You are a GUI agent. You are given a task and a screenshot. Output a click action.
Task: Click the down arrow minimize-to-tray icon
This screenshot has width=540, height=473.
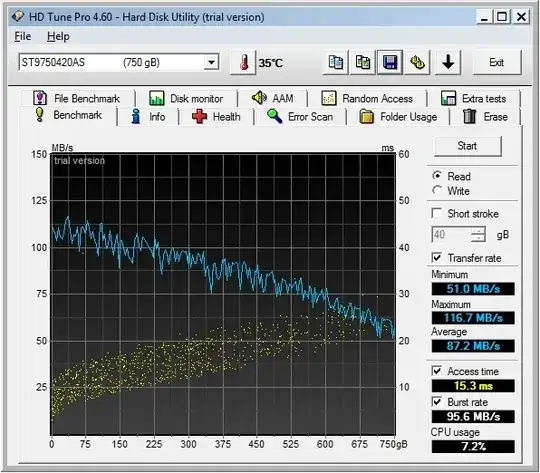coord(448,62)
